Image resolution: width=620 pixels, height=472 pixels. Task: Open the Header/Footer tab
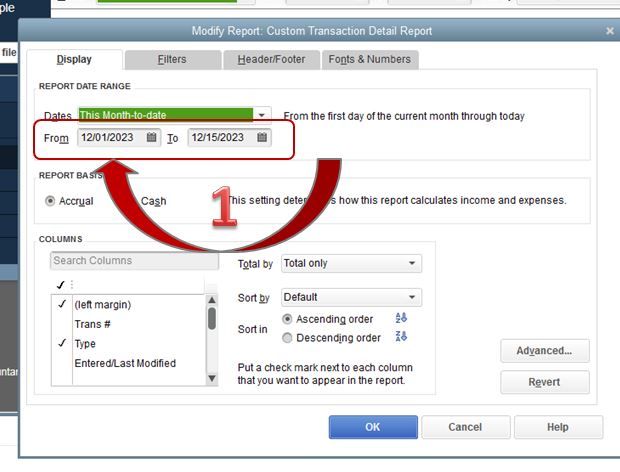[271, 59]
